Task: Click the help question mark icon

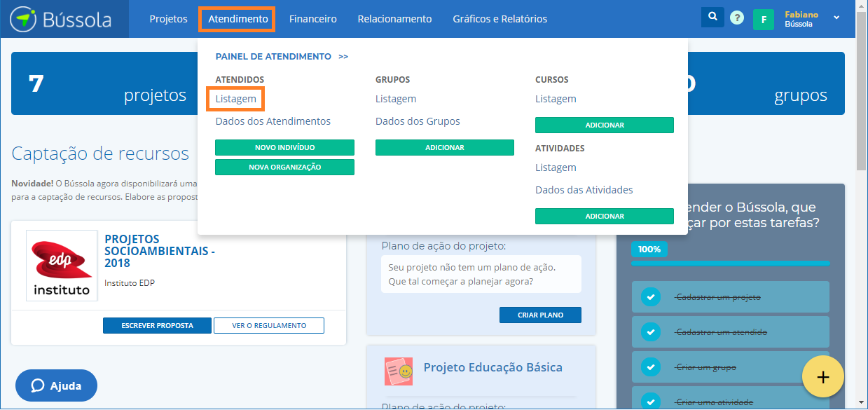Action: point(736,18)
